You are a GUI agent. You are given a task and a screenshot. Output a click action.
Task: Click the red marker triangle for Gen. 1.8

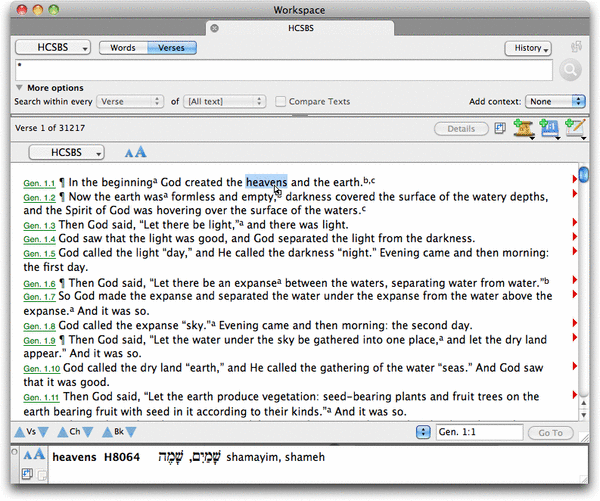574,323
